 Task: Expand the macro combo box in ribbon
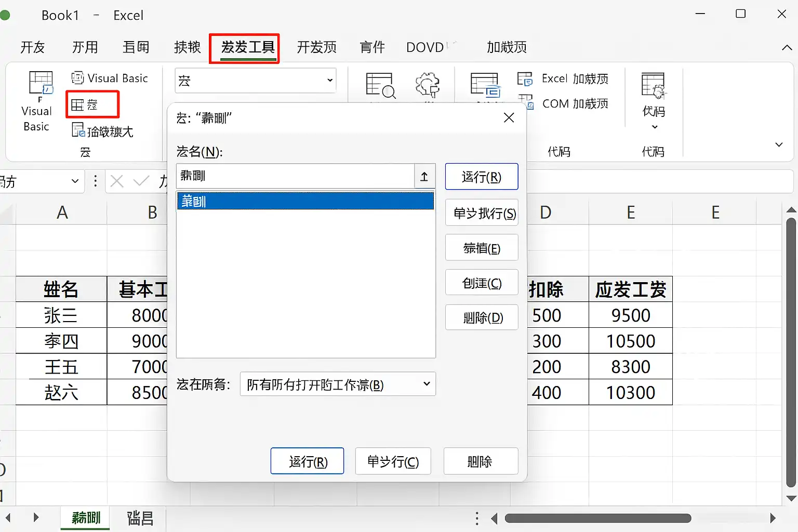click(329, 81)
